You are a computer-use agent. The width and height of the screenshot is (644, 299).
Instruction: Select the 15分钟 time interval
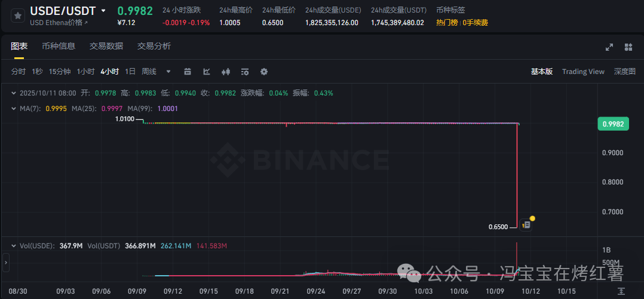tap(60, 72)
